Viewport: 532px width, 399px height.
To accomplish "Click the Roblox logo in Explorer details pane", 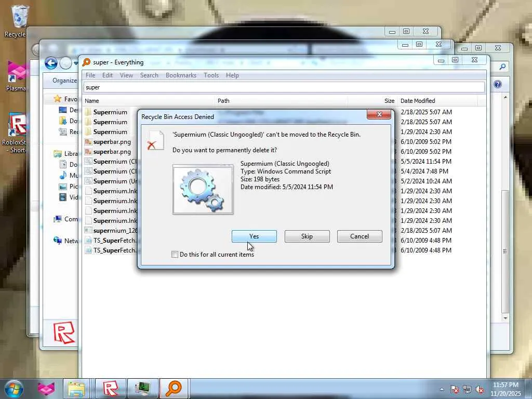I will click(64, 332).
